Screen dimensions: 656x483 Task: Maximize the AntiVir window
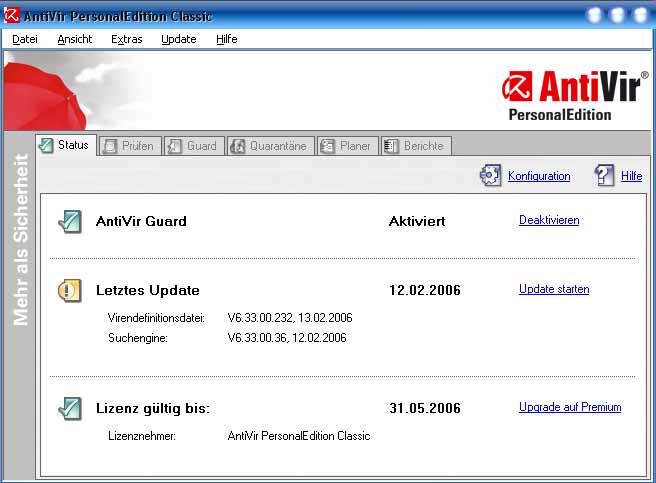coord(618,15)
